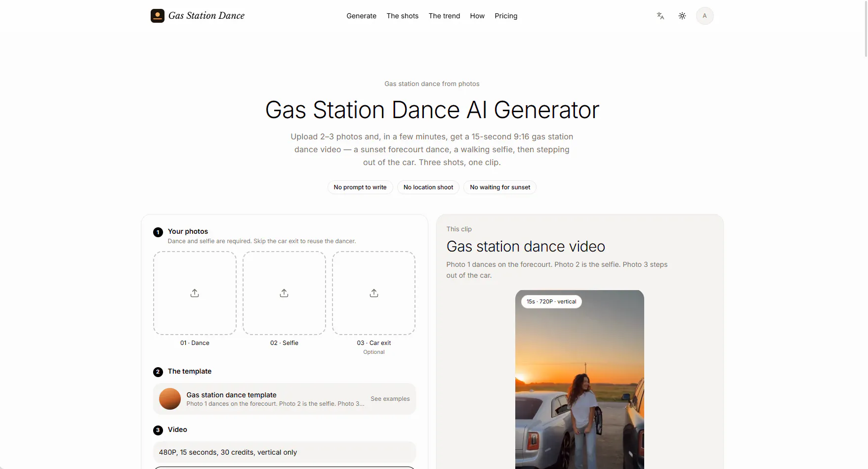Click the Gas Station Dance logo icon
This screenshot has width=868, height=469.
[x=158, y=16]
